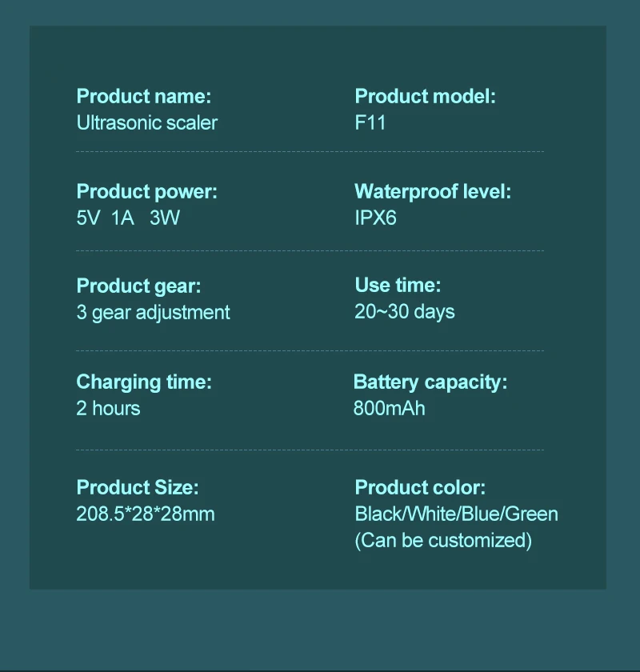Click the 'IPX6' waterproof rating
The image size is (640, 672).
375,218
